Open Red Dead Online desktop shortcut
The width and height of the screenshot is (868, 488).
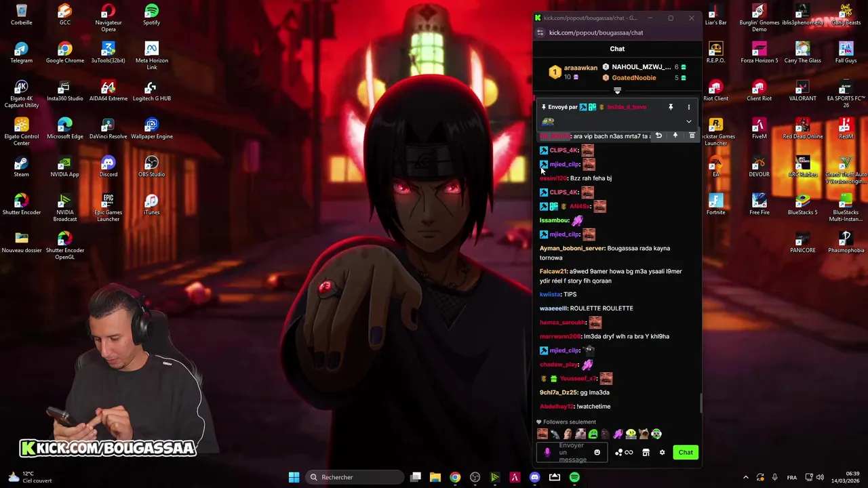(x=803, y=129)
